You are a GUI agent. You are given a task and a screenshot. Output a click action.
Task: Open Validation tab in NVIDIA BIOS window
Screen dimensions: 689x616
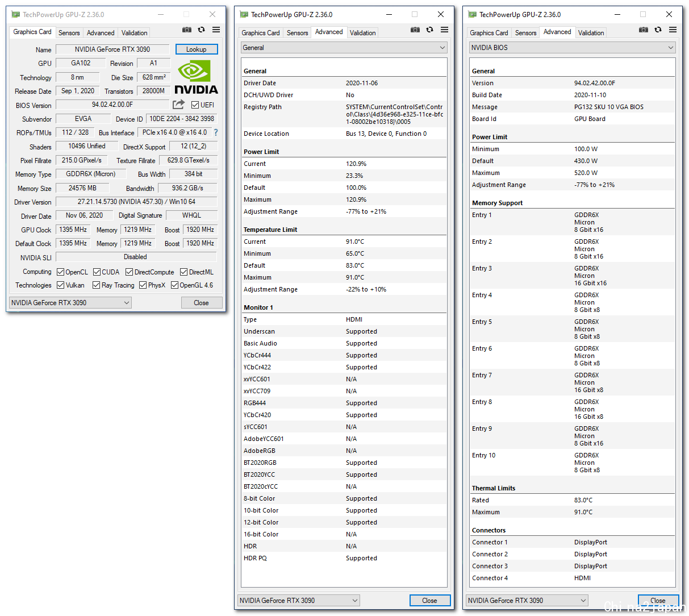coord(591,33)
